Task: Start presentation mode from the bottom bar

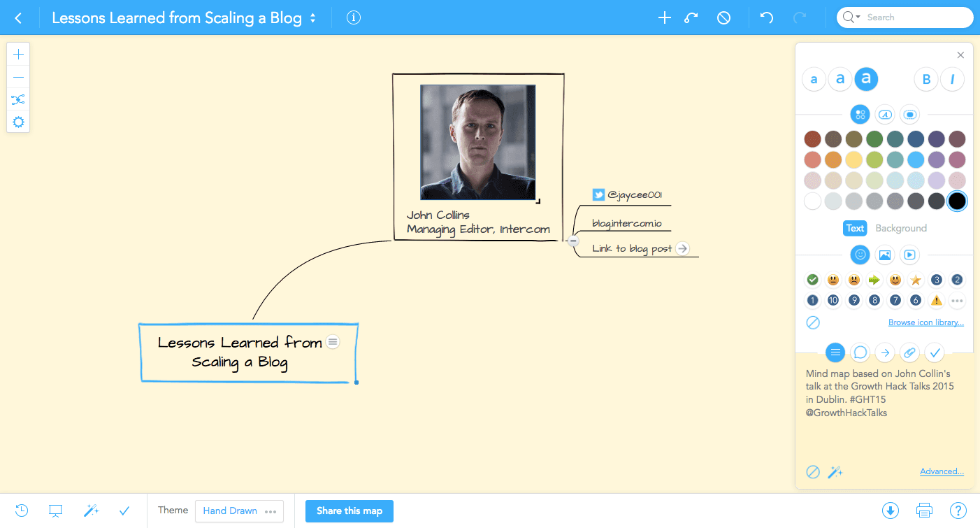Action: click(x=56, y=511)
